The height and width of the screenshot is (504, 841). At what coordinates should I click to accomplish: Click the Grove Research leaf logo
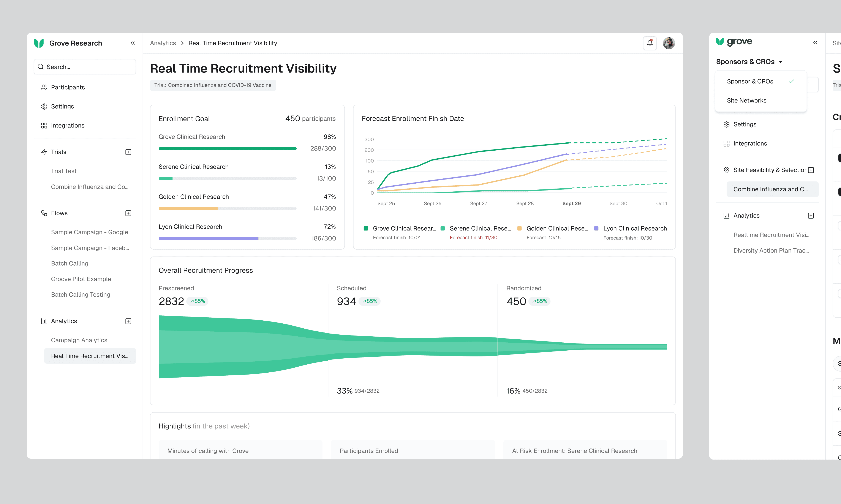(39, 43)
